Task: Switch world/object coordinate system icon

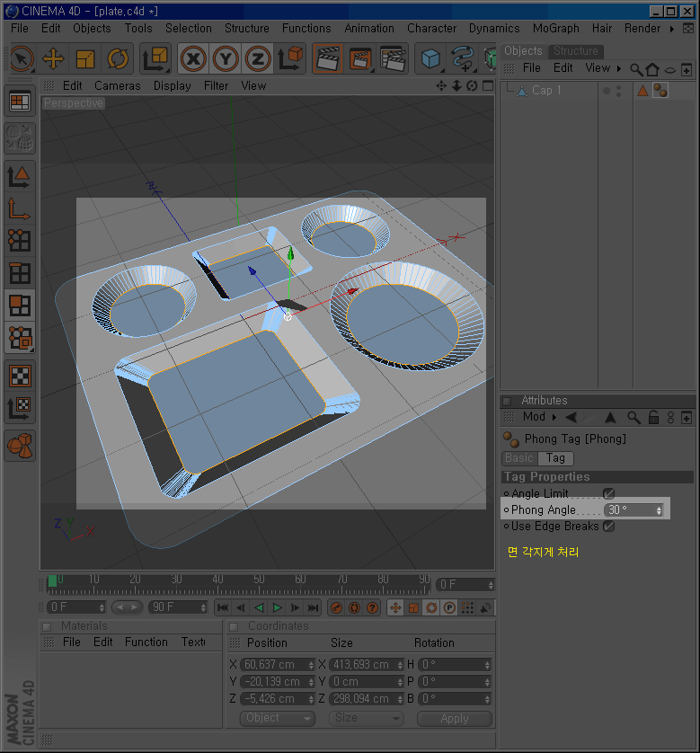Action: coord(290,59)
